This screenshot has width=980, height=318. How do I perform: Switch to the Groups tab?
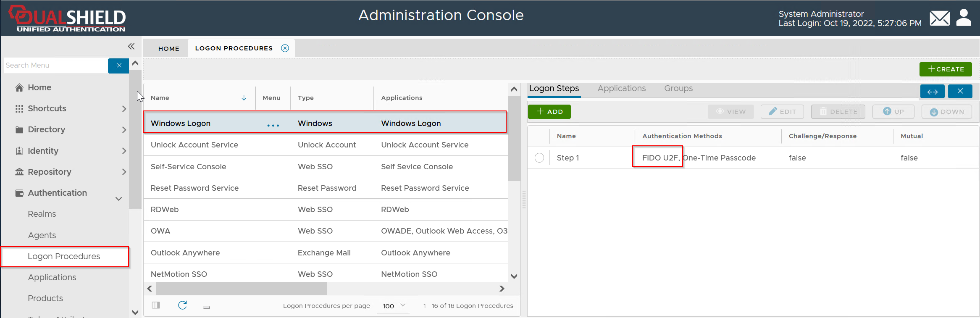(678, 89)
